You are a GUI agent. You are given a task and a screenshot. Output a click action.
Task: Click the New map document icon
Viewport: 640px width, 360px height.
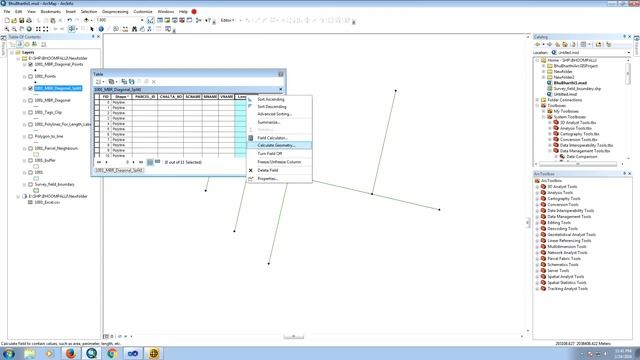[7, 20]
